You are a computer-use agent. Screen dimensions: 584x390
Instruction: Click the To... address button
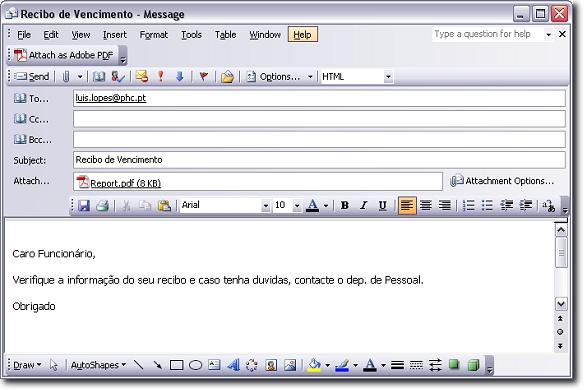point(31,98)
